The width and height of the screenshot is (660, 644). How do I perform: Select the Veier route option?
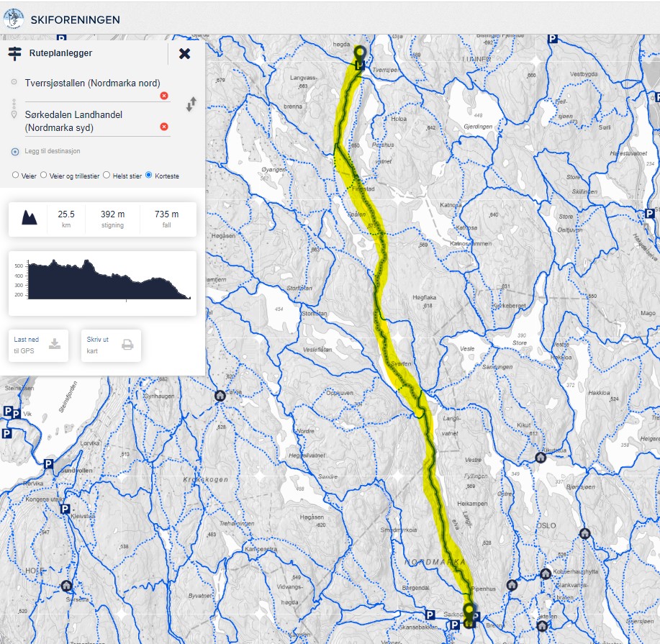click(15, 175)
